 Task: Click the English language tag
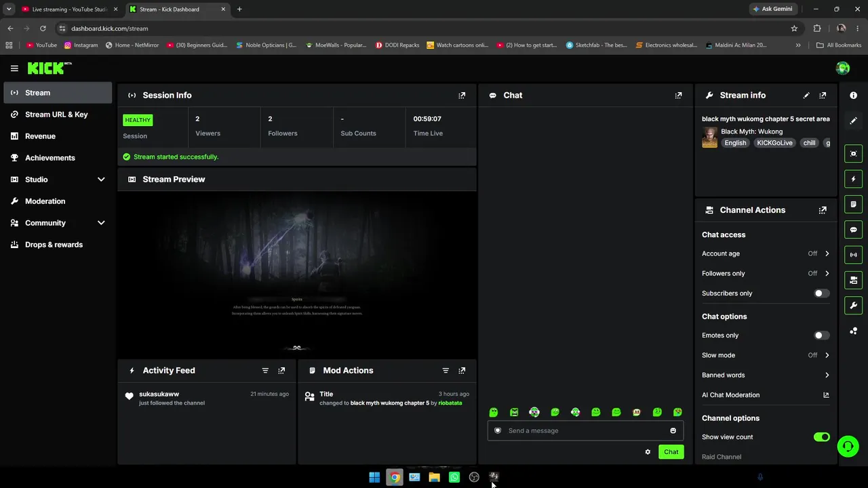[x=735, y=143]
